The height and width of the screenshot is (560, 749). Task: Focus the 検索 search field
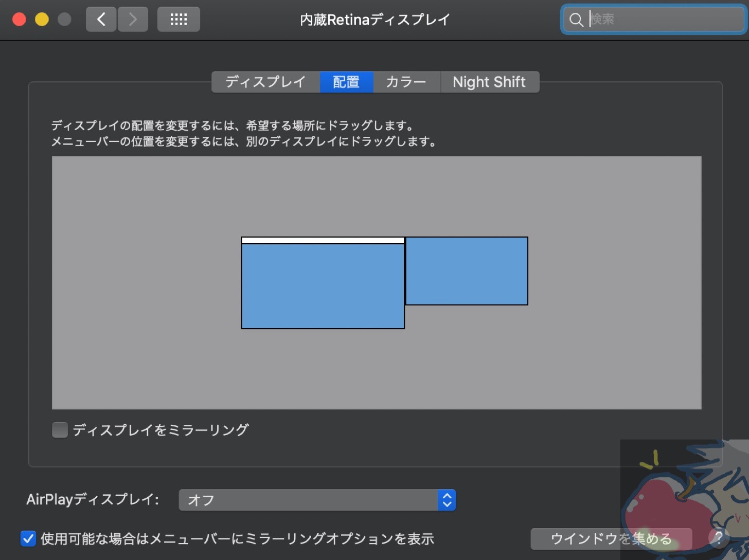[664, 20]
